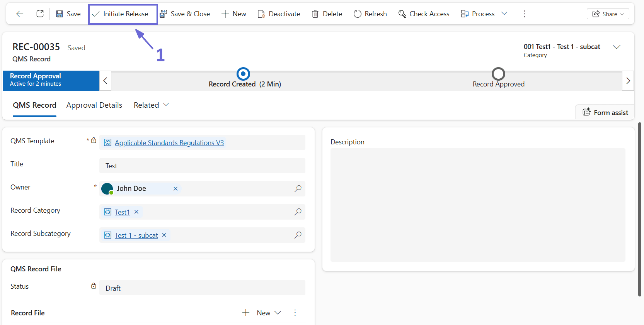The width and height of the screenshot is (644, 325).
Task: Open Form assist
Action: 605,112
